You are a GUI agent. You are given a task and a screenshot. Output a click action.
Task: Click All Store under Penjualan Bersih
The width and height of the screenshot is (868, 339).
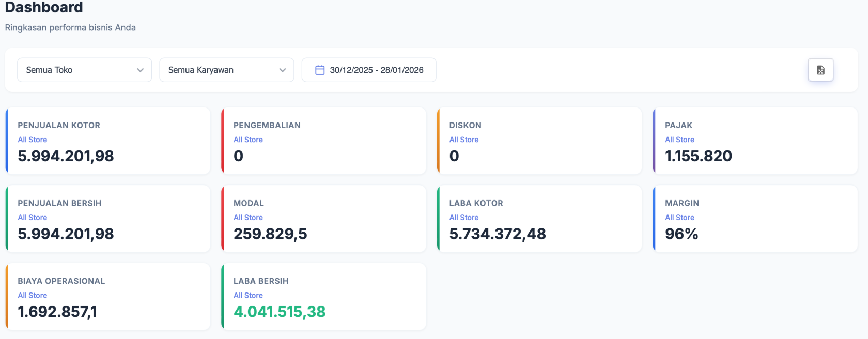[x=33, y=218]
